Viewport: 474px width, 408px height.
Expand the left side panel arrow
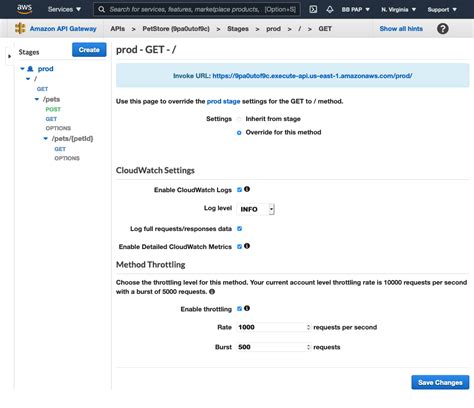(x=9, y=56)
